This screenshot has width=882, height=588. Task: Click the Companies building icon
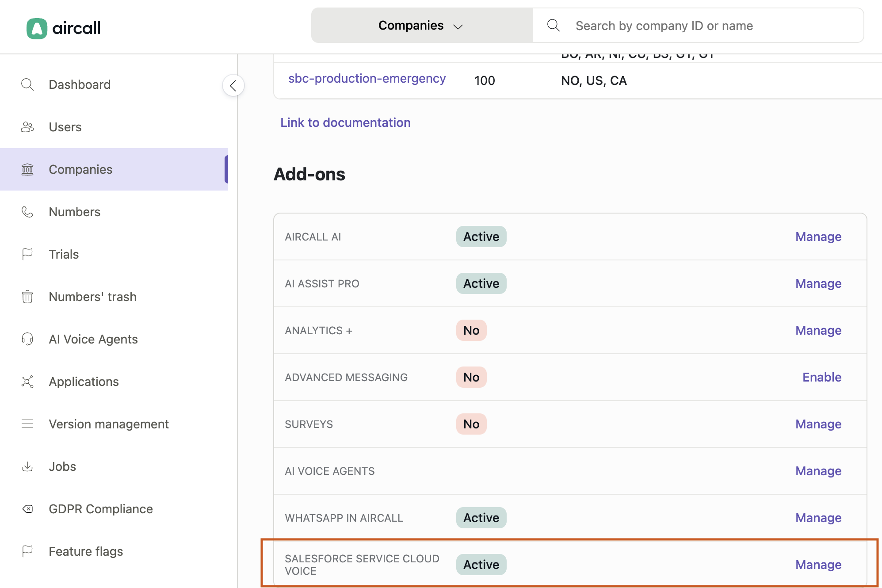click(27, 169)
